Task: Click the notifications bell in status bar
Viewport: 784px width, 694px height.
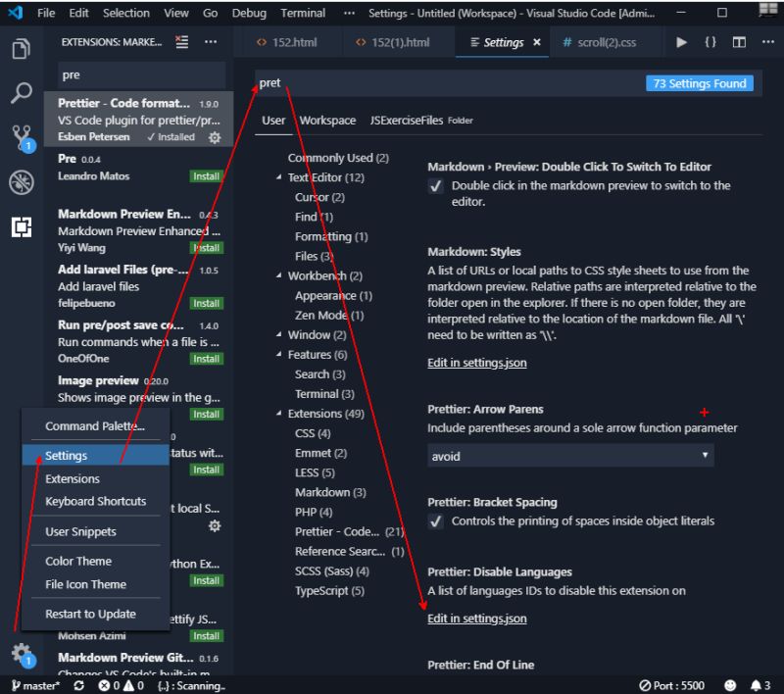Action: point(758,686)
